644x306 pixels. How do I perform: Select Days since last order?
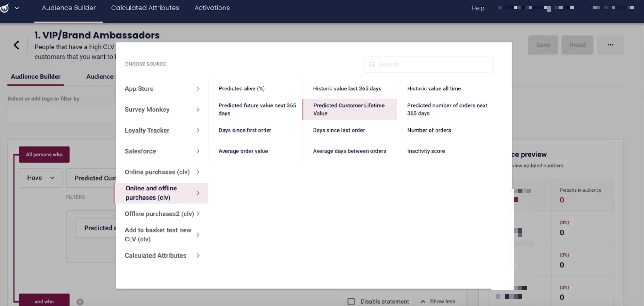(x=339, y=130)
